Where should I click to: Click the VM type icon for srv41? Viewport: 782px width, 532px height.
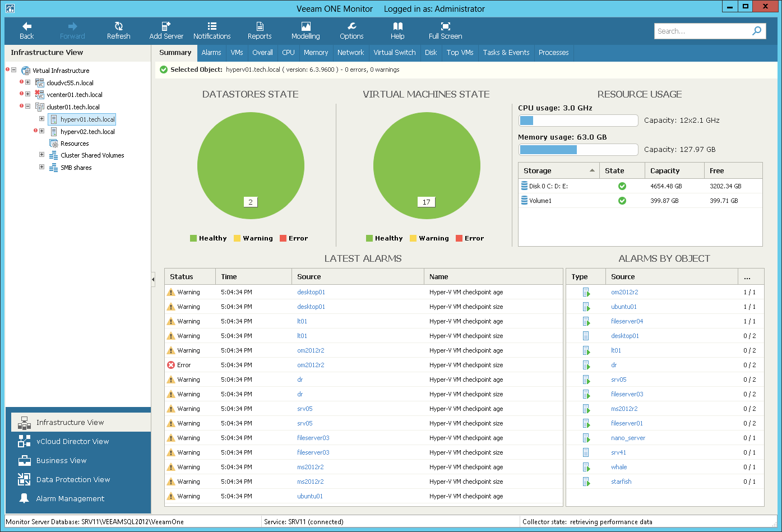[x=586, y=452]
